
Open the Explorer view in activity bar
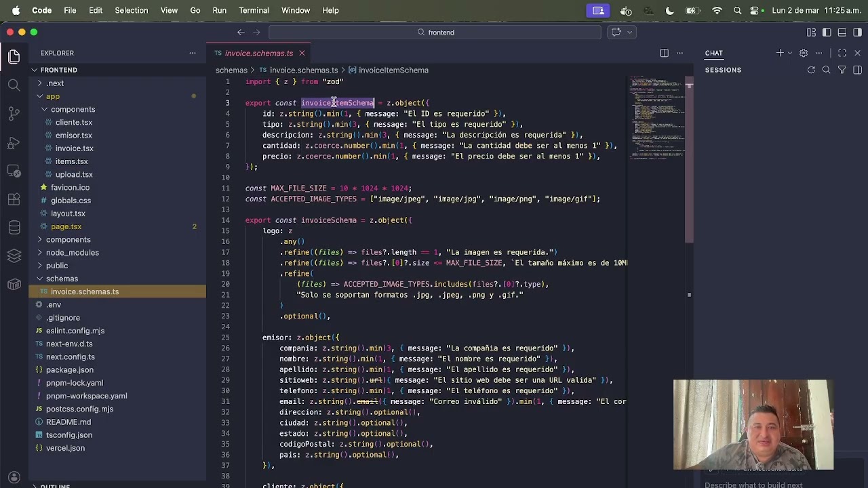tap(14, 57)
